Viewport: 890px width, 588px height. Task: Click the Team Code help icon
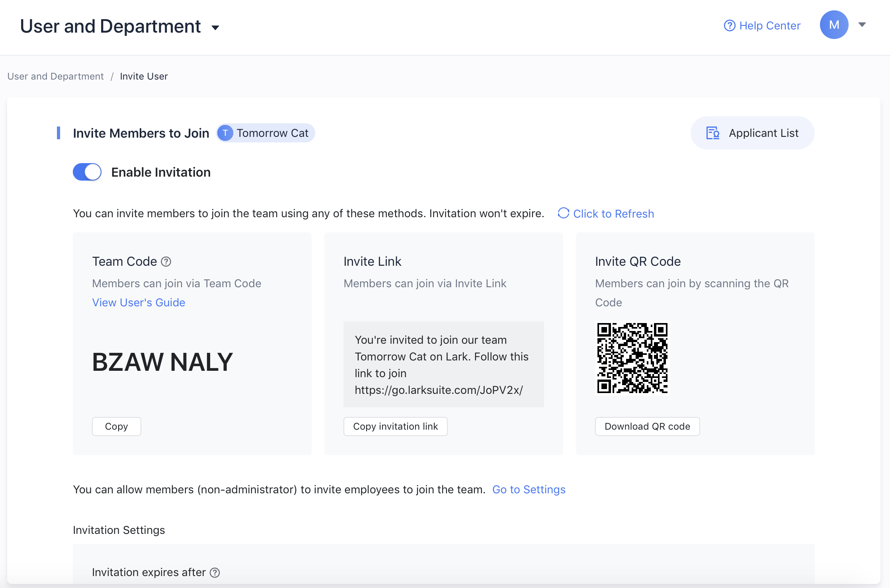(166, 261)
